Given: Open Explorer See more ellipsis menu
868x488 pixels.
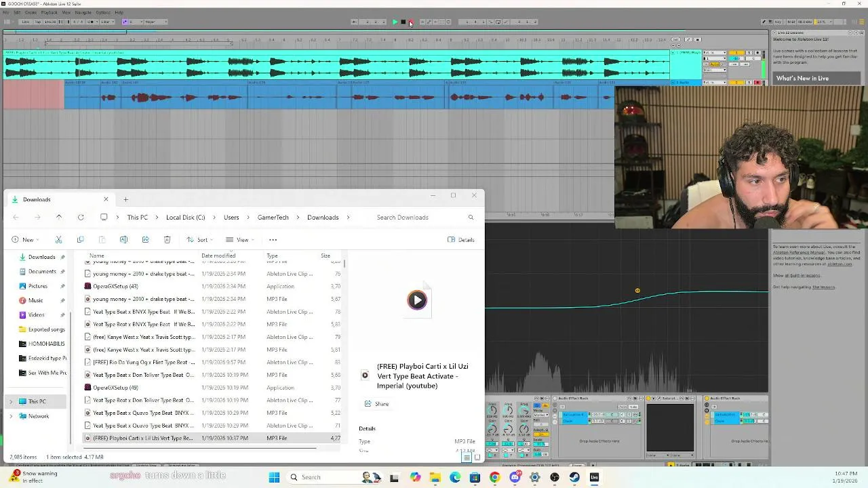Looking at the screenshot, I should click(273, 240).
